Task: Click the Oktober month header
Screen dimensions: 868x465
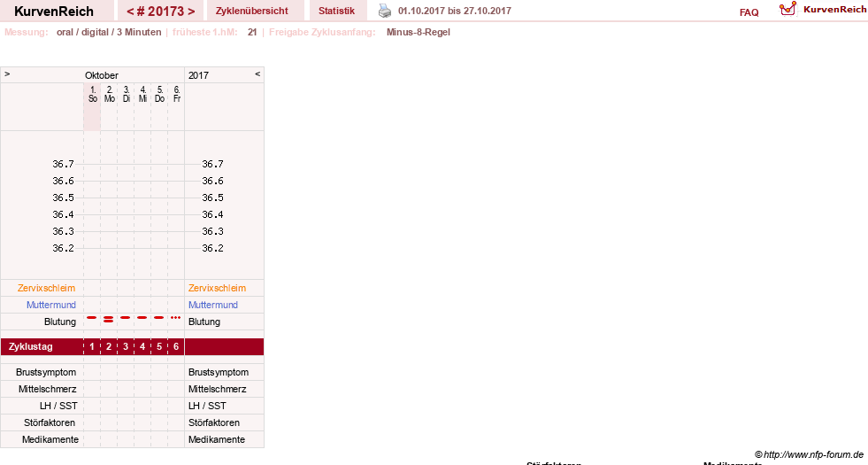Action: (x=101, y=75)
